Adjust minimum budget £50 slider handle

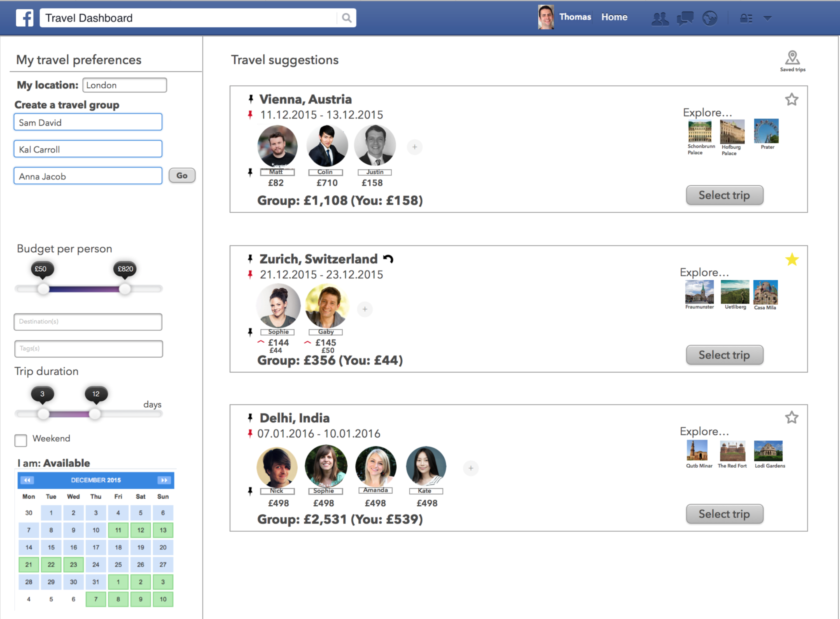point(43,289)
